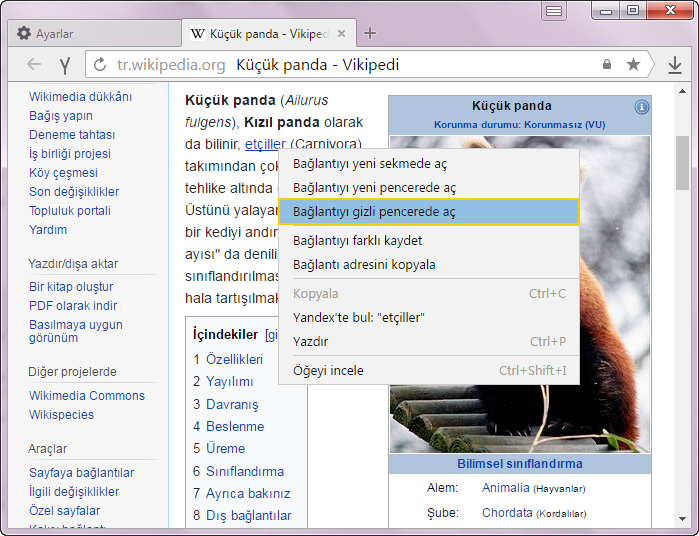Click the etçiller link in article text
Image resolution: width=699 pixels, height=536 pixels.
coord(265,144)
